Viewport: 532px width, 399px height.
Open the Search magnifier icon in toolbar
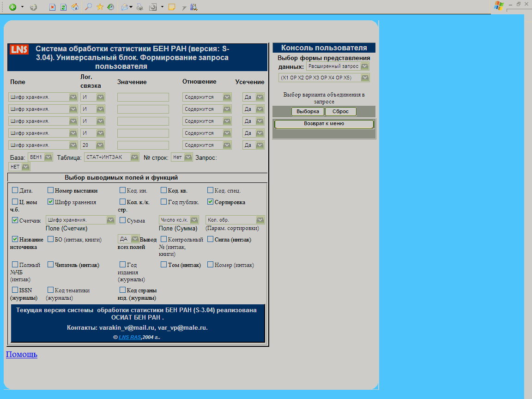click(88, 7)
